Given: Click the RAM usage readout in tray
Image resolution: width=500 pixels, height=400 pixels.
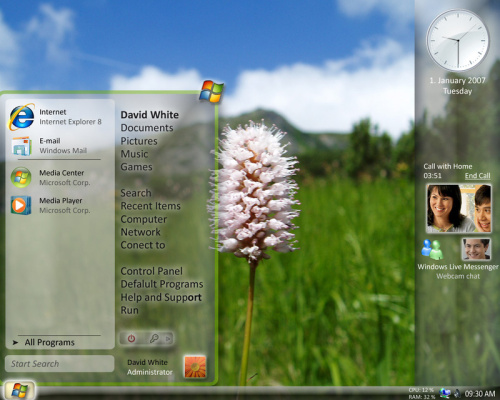Looking at the screenshot, I should click(422, 397).
